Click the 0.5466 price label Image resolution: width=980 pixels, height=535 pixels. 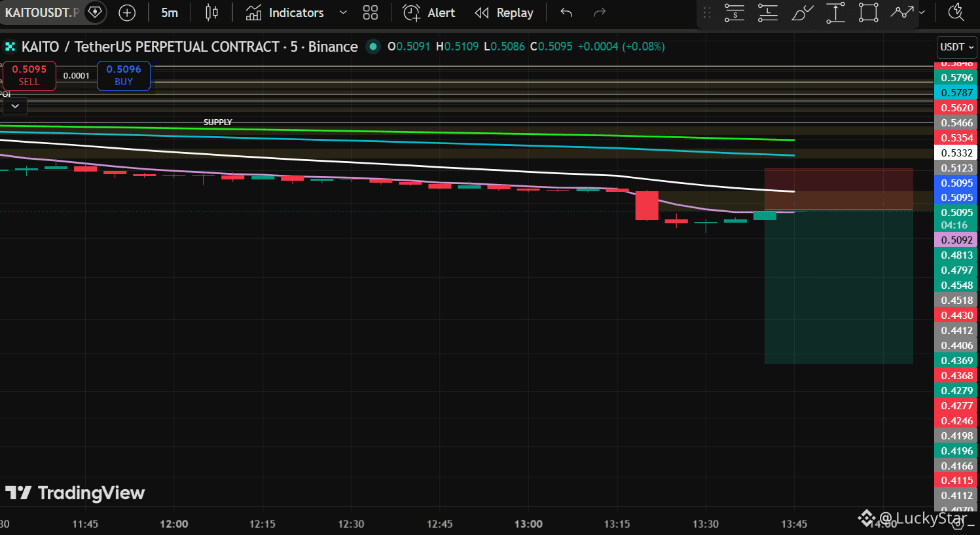[956, 123]
